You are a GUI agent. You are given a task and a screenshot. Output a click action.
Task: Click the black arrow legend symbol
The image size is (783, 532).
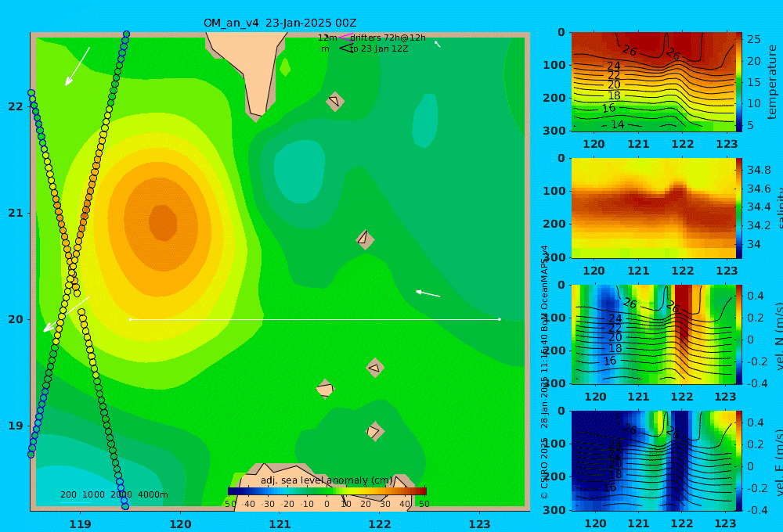pos(346,49)
